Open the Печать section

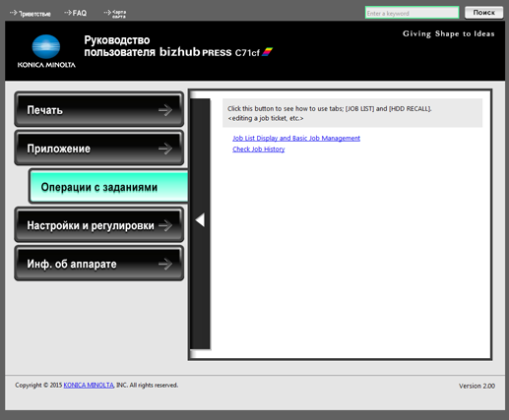[99, 109]
